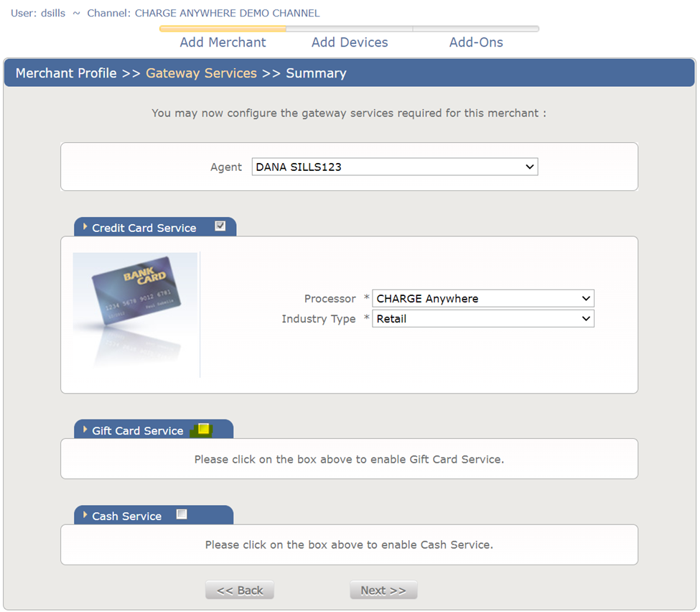Image resolution: width=700 pixels, height=612 pixels.
Task: Open the Processor dropdown
Action: (x=482, y=299)
